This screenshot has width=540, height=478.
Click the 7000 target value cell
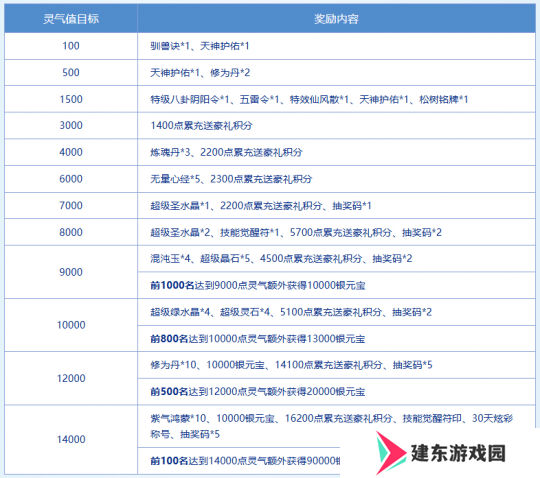coord(71,205)
